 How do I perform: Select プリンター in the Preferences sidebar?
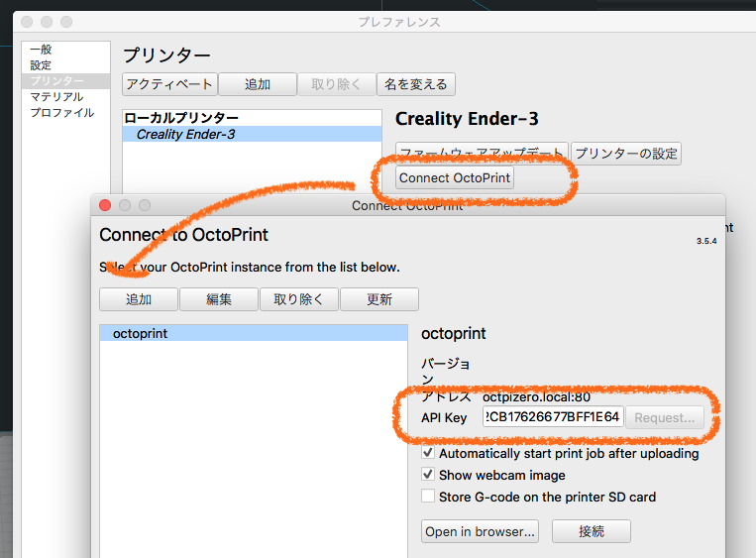click(x=66, y=81)
